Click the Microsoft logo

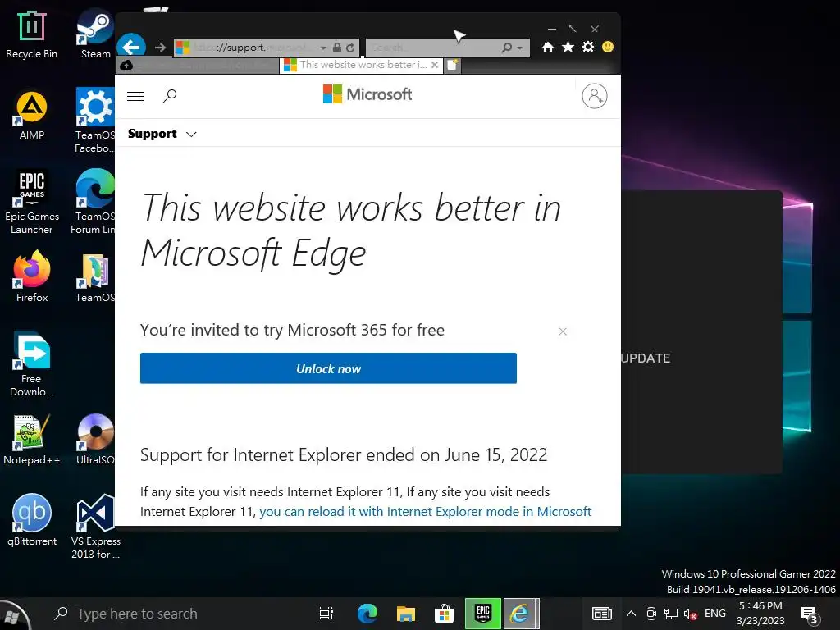(x=367, y=94)
